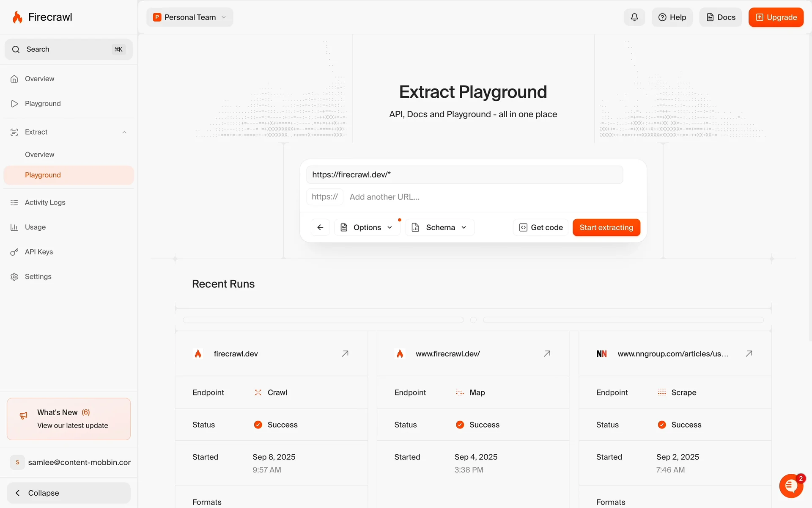Viewport: 812px width, 508px height.
Task: Expand the Schema dropdown
Action: (x=440, y=227)
